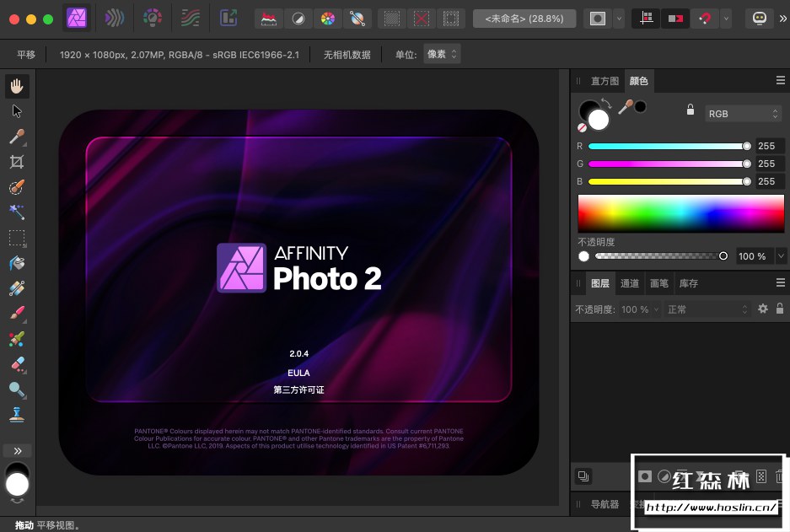Select the Flood Fill bucket tool
The width and height of the screenshot is (790, 532).
(x=17, y=263)
